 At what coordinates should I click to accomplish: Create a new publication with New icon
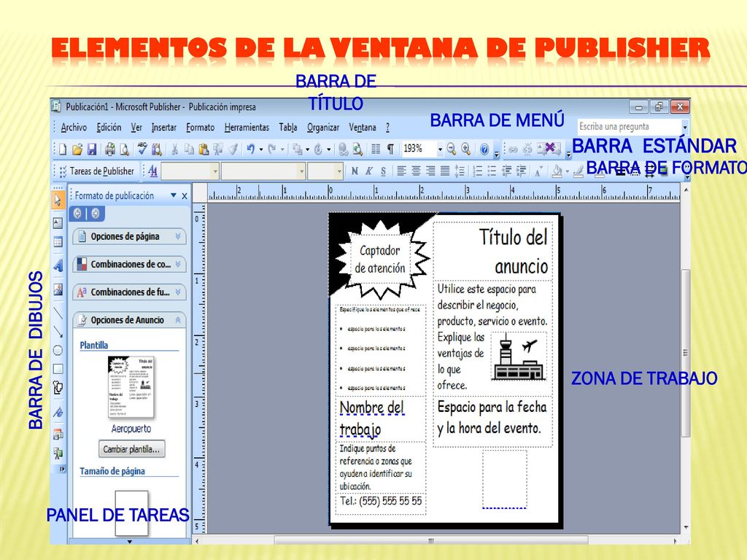click(x=63, y=149)
